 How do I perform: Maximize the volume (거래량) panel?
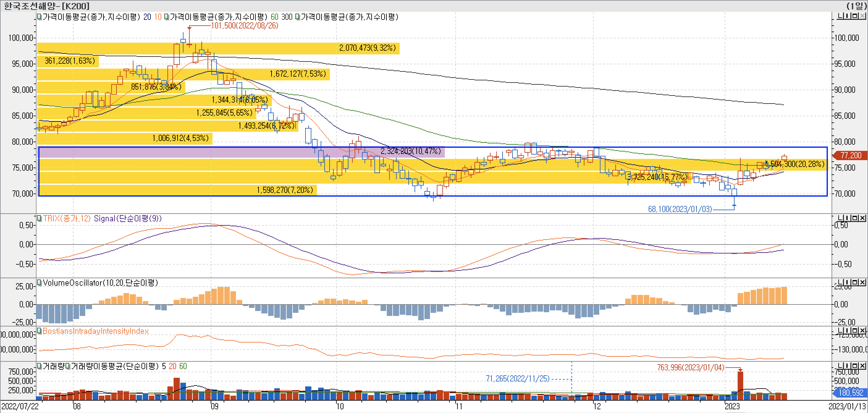point(854,366)
